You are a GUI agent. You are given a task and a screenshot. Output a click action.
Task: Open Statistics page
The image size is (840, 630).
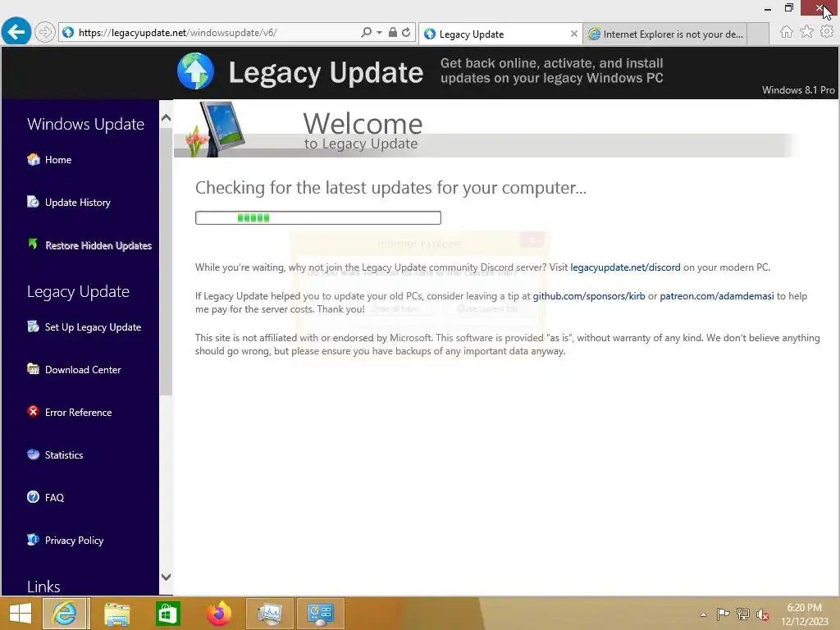coord(64,454)
